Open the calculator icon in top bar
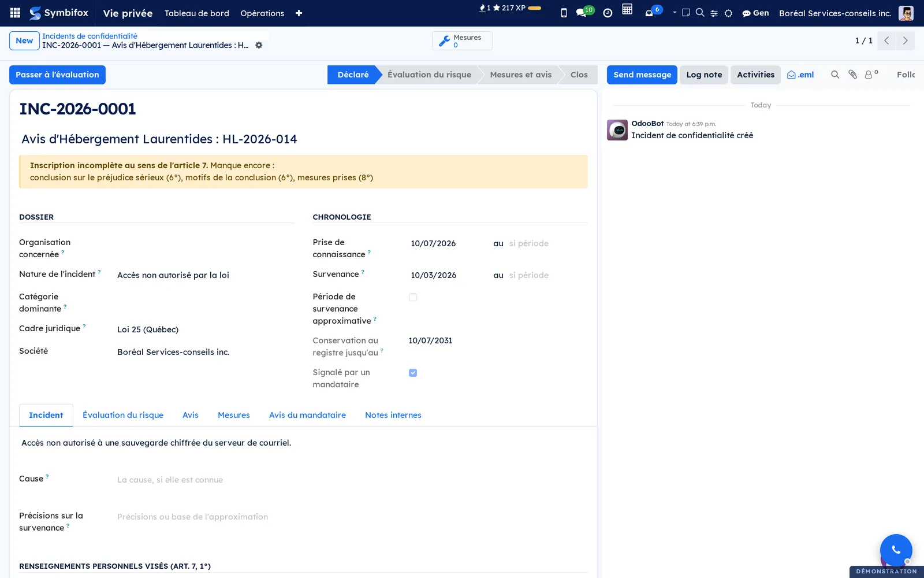The width and height of the screenshot is (924, 578). (x=627, y=9)
